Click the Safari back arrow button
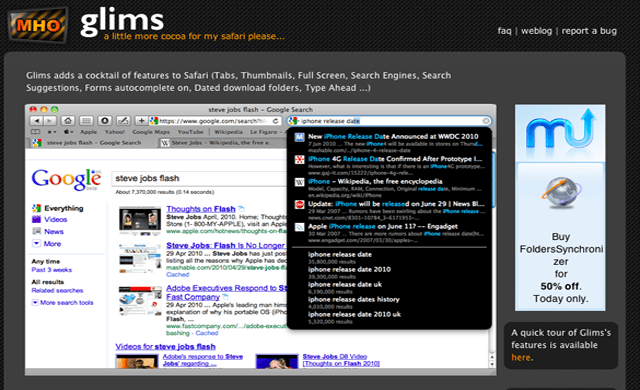Image resolution: width=640 pixels, height=390 pixels. tap(36, 121)
